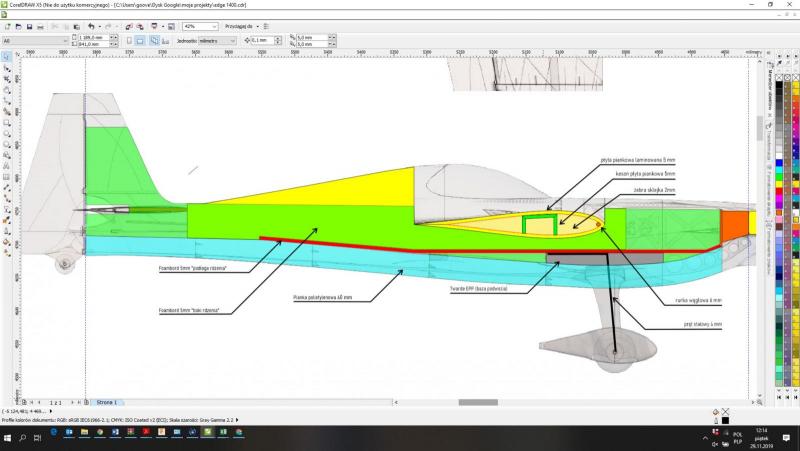Open the 42% zoom level dropdown
800x451 pixels.
click(213, 26)
